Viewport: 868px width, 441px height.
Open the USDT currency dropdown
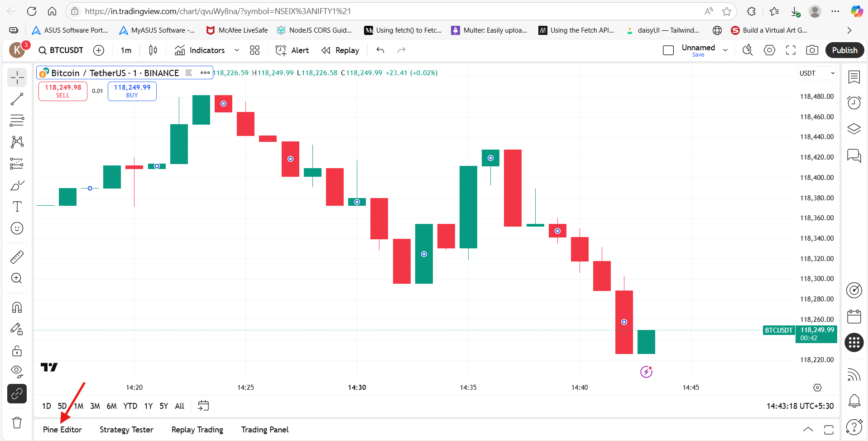click(816, 73)
